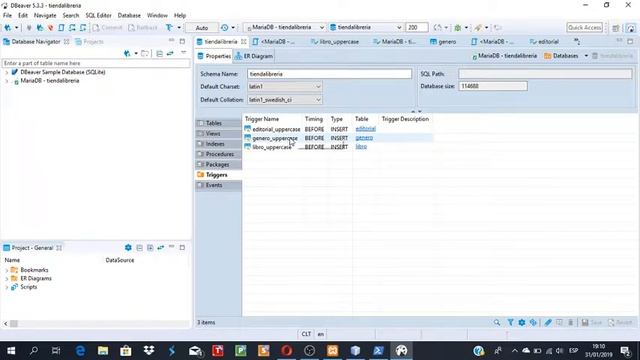The image size is (640, 360).
Task: Open the Windows notification center
Action: click(x=625, y=351)
